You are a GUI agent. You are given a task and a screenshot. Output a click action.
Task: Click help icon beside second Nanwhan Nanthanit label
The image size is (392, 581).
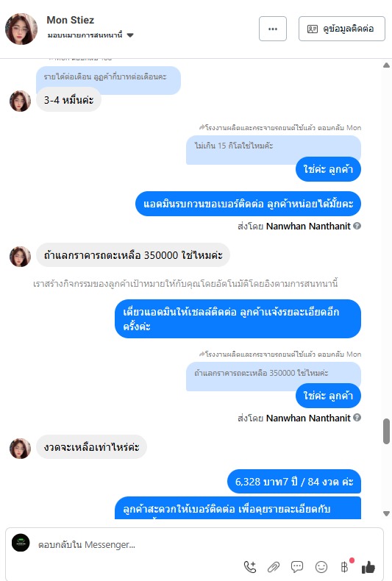(357, 418)
